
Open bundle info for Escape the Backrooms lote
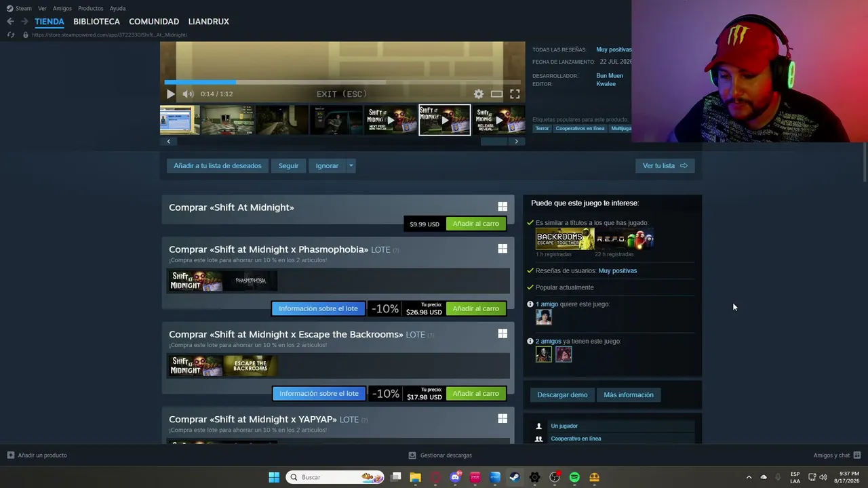(x=319, y=393)
